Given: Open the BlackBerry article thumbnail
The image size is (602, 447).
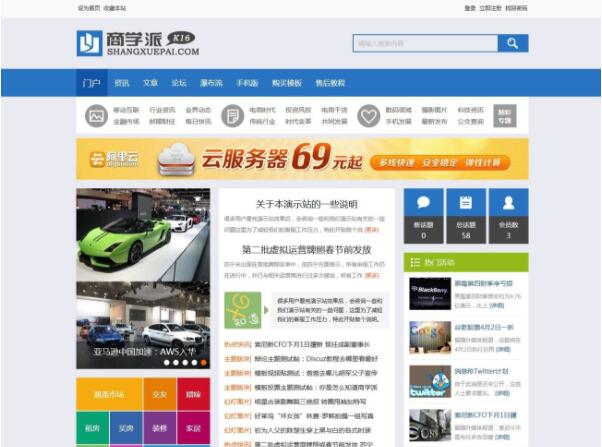Looking at the screenshot, I should click(x=430, y=294).
